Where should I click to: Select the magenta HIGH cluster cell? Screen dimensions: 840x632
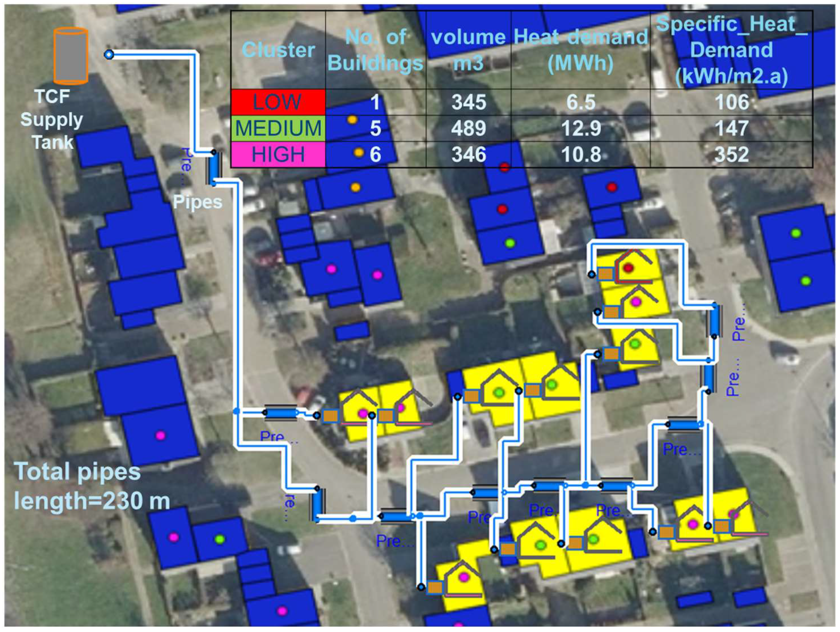coord(278,154)
